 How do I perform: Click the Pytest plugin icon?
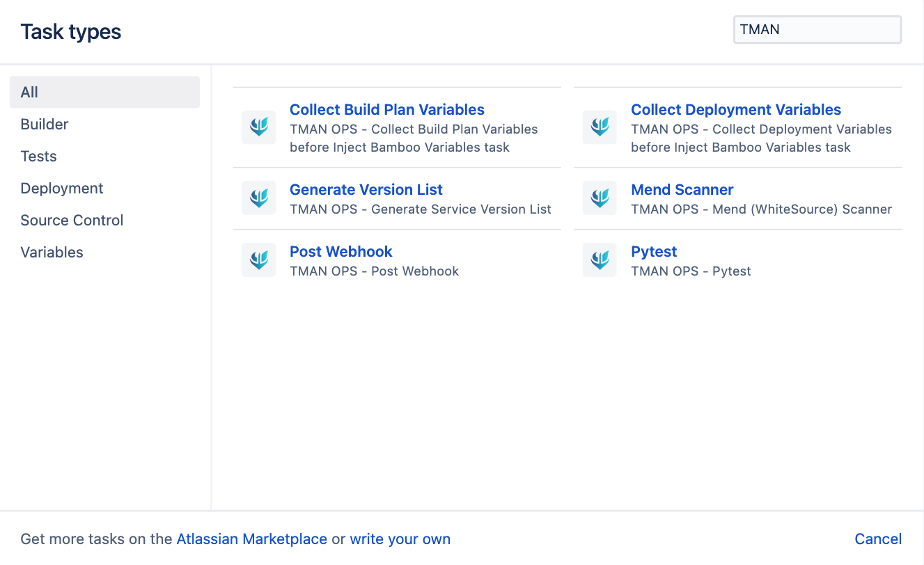(x=600, y=260)
